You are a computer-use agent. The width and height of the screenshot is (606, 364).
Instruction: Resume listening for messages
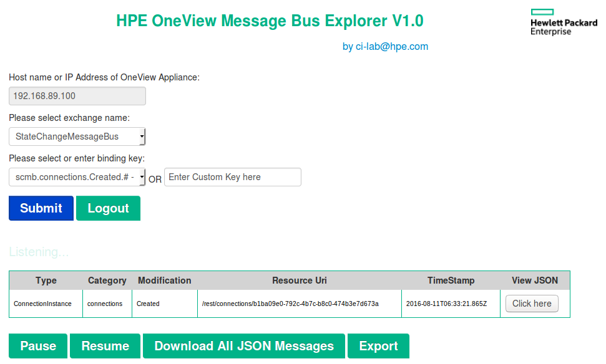[x=105, y=346]
